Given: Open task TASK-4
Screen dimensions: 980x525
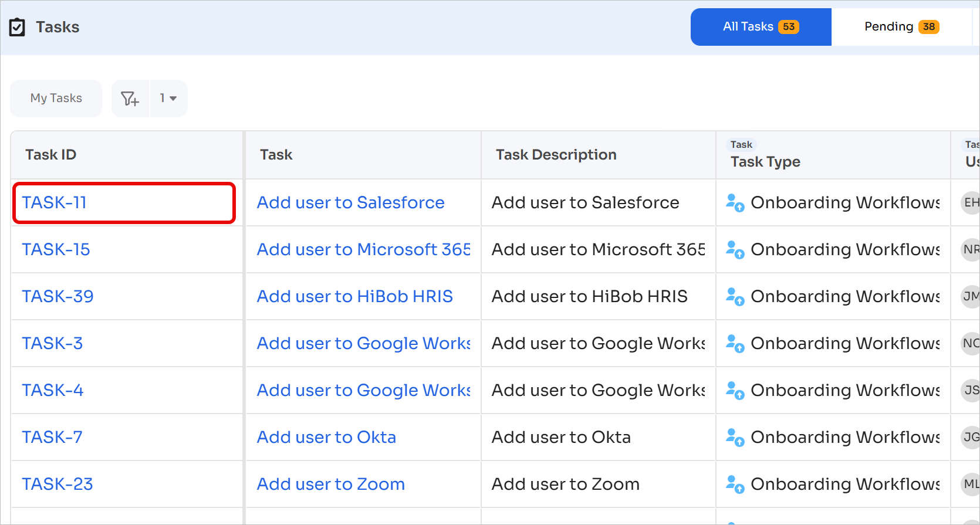Looking at the screenshot, I should coord(53,390).
